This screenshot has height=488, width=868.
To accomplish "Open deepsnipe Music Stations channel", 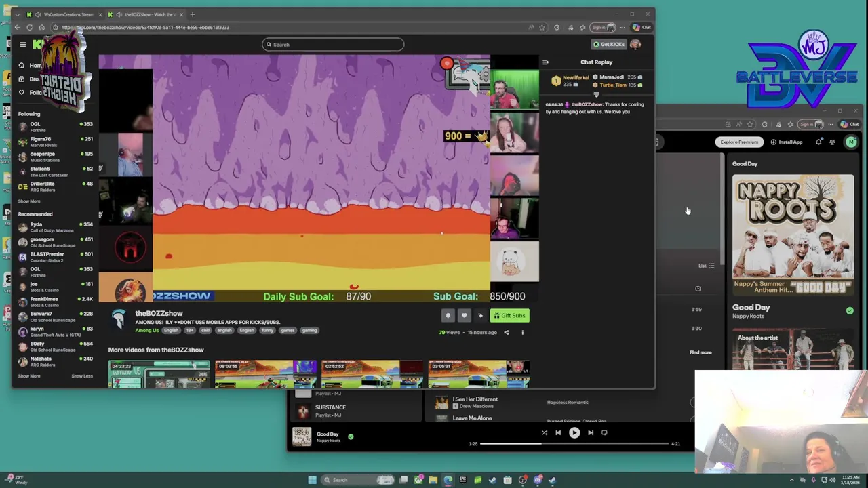I will 56,157.
